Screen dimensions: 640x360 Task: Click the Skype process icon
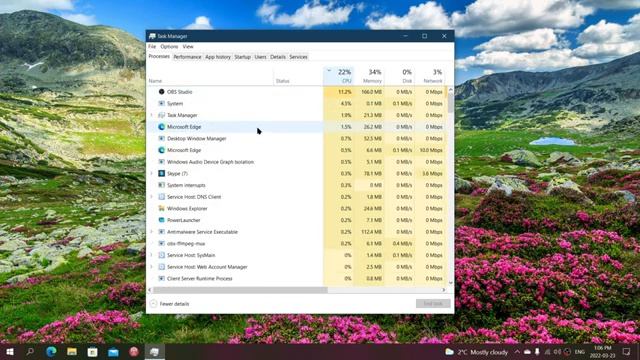[162, 173]
